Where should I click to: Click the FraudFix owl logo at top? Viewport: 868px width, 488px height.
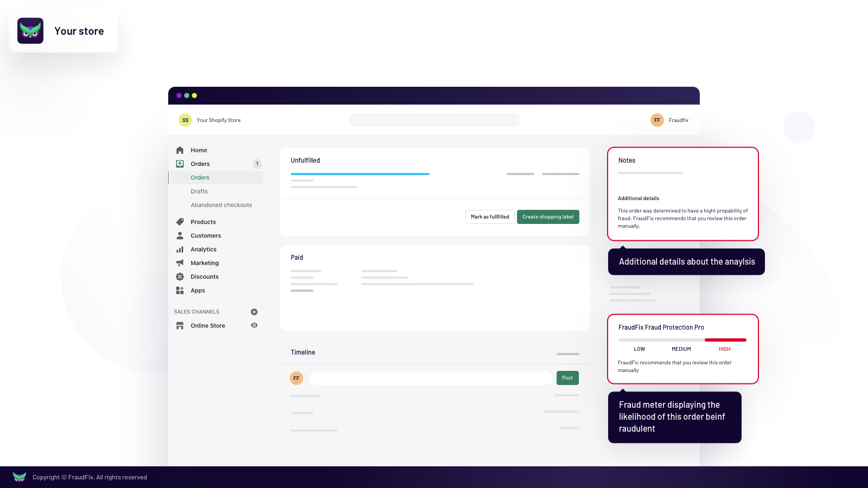30,31
